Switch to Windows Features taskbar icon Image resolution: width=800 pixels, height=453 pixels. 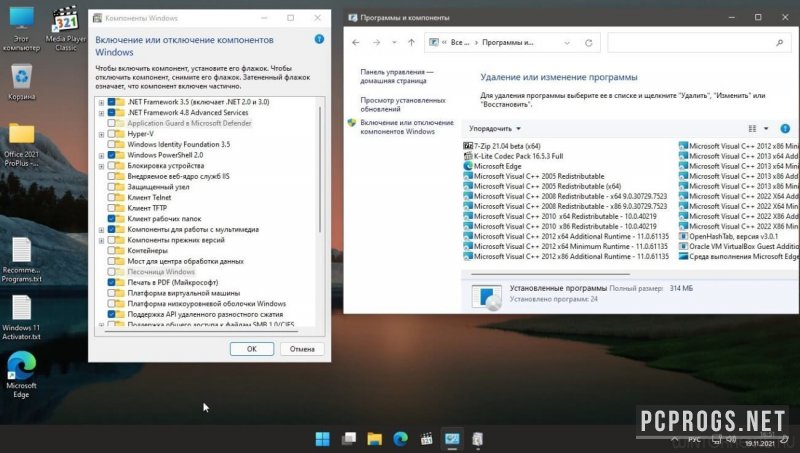(478, 439)
